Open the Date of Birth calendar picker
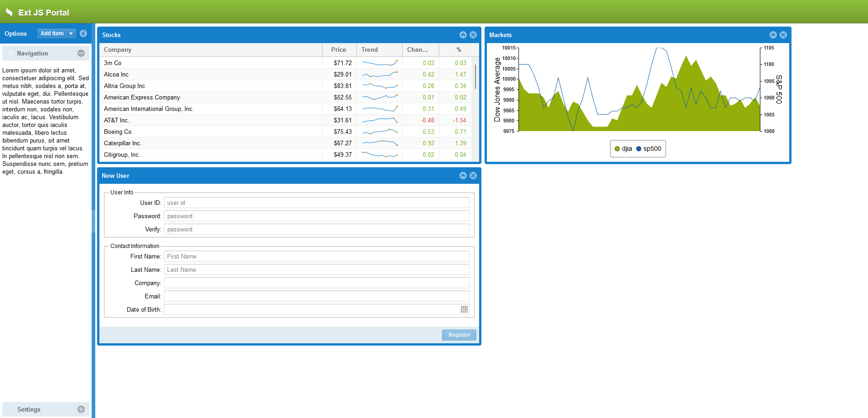 coord(464,309)
